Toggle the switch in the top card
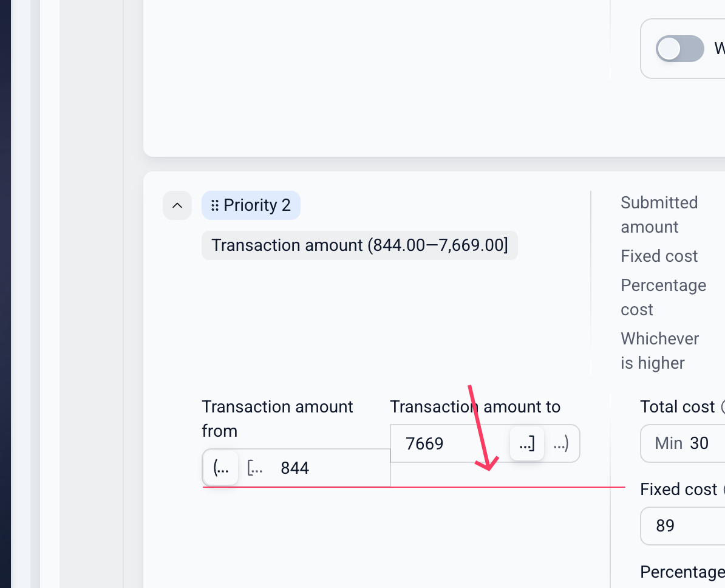The width and height of the screenshot is (725, 588). 679,49
